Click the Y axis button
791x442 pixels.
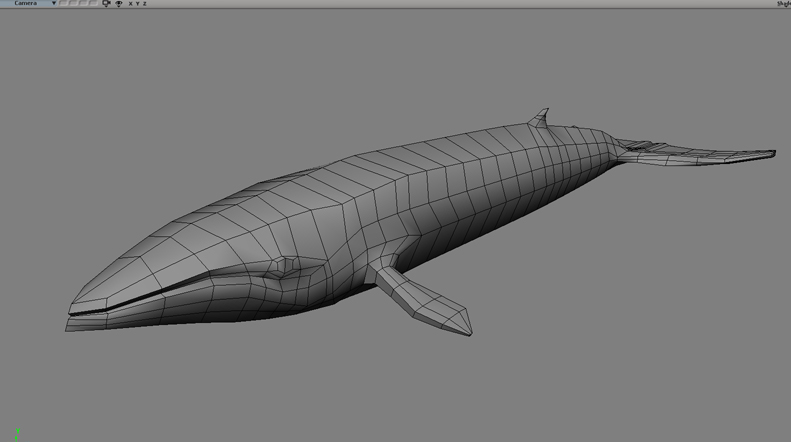137,4
